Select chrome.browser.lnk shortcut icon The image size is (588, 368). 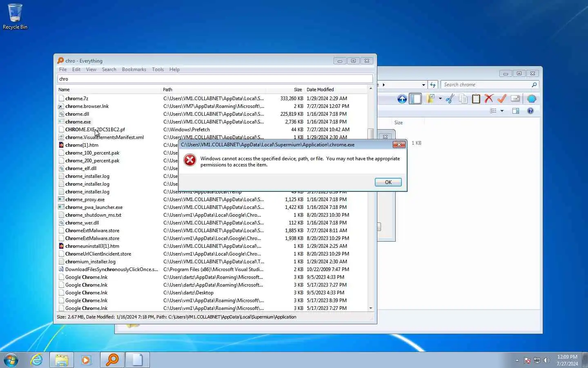61,106
